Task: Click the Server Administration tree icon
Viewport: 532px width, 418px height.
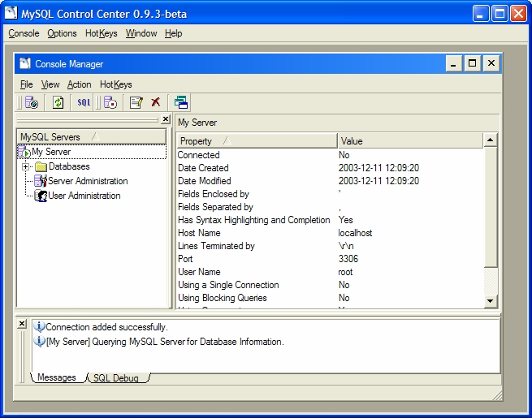Action: tap(41, 181)
